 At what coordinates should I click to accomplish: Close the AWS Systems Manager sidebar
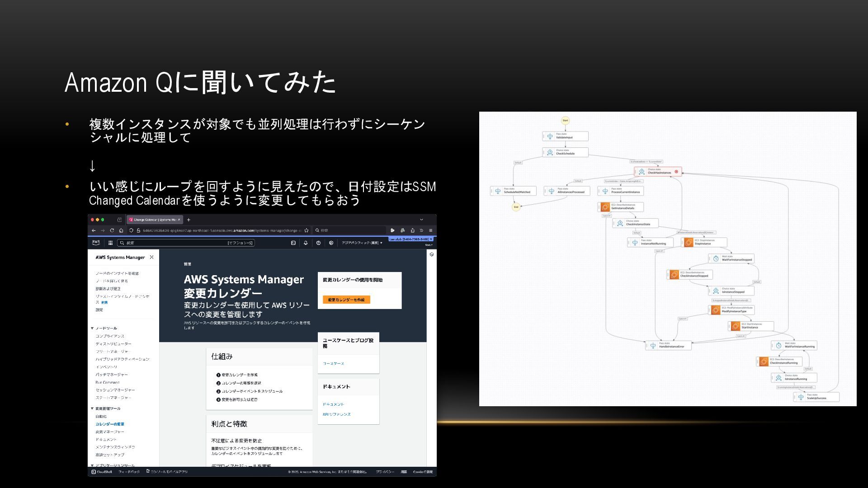(x=151, y=257)
